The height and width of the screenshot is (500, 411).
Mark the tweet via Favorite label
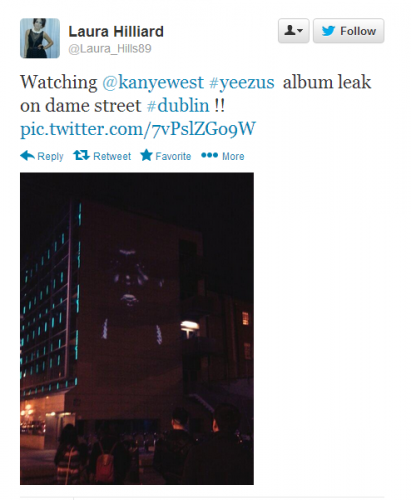pyautogui.click(x=173, y=156)
